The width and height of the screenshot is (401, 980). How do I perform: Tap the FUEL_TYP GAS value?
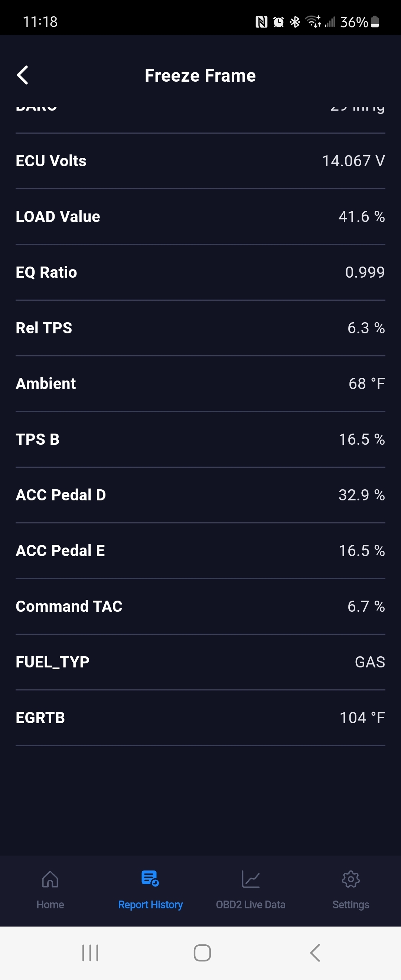click(x=369, y=662)
